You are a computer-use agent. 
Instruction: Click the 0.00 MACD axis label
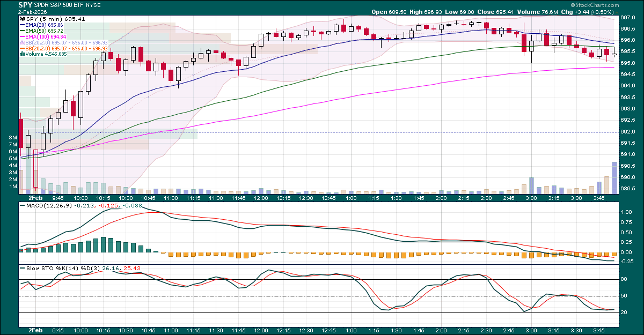(627, 252)
